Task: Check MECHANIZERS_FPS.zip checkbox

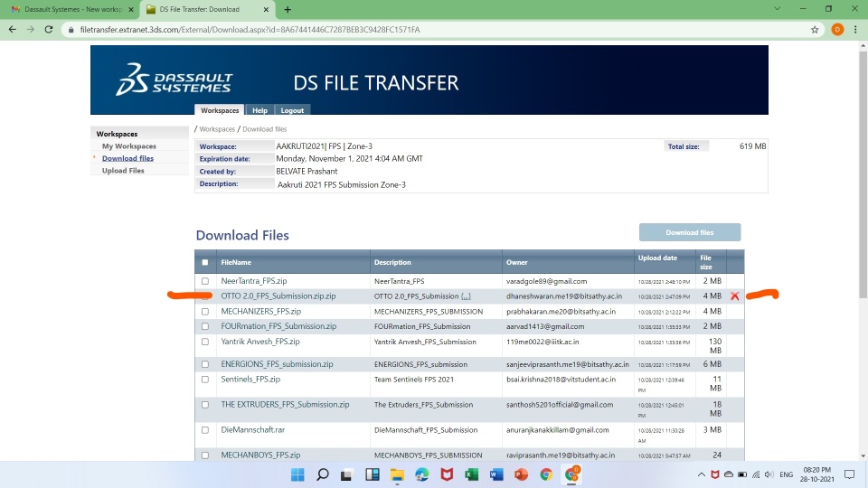Action: (205, 312)
